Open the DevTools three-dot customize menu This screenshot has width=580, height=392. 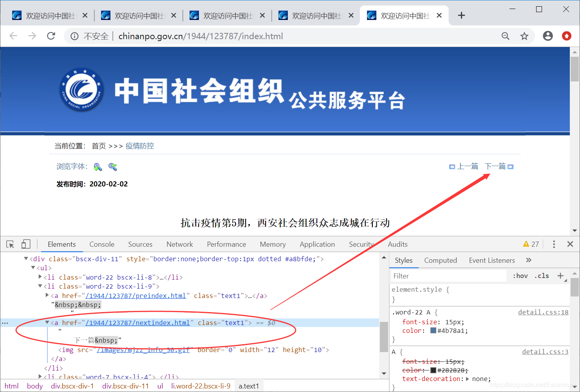[x=554, y=244]
